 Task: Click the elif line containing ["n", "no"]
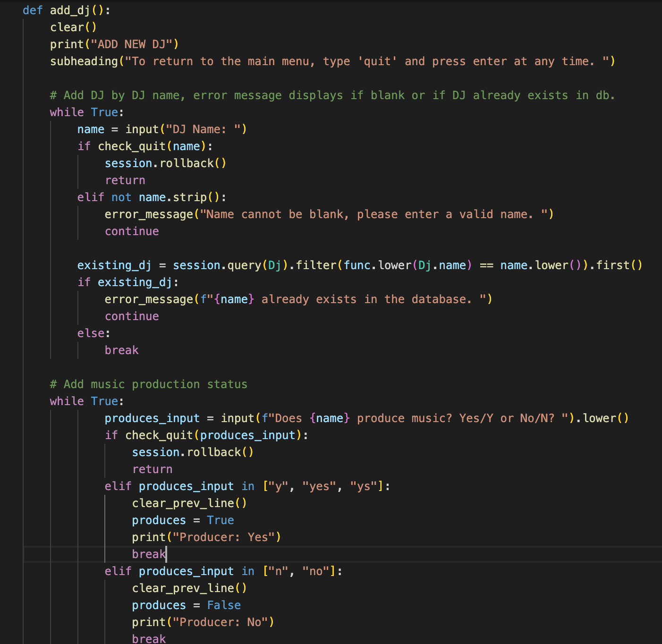224,571
